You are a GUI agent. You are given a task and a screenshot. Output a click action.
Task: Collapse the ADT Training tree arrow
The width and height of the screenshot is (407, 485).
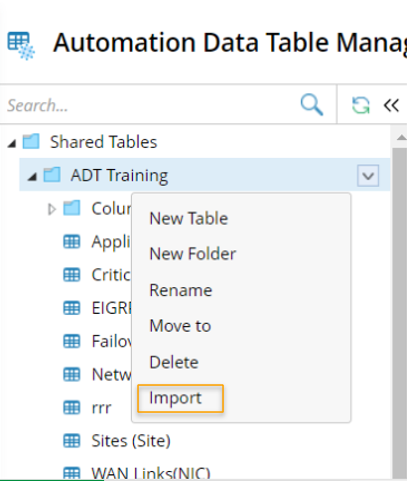pos(32,177)
